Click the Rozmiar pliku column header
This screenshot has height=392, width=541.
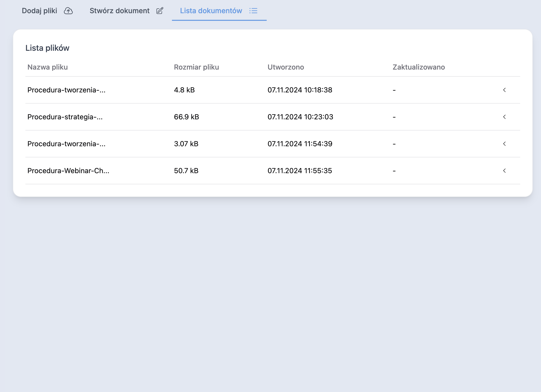coord(196,67)
